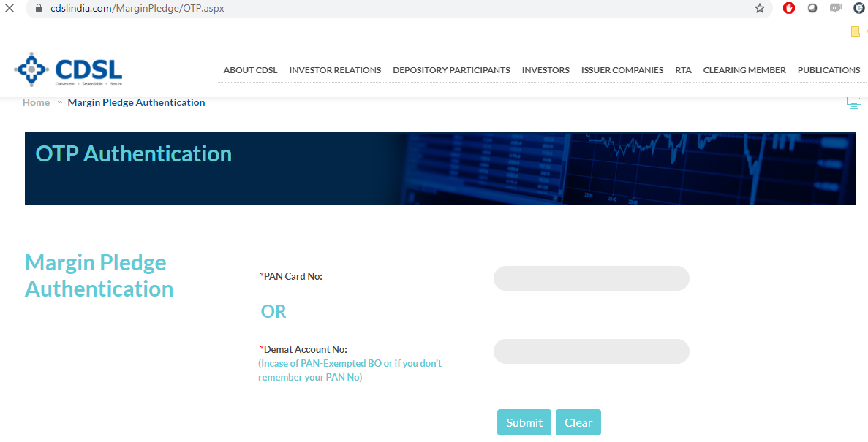The height and width of the screenshot is (442, 868).
Task: Open the INVESTOR RELATIONS menu
Action: pos(335,70)
